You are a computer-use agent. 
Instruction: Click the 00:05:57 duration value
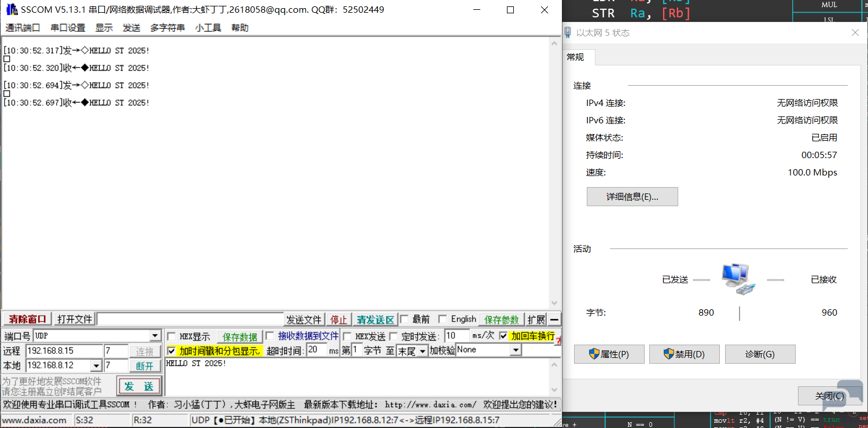(x=819, y=155)
